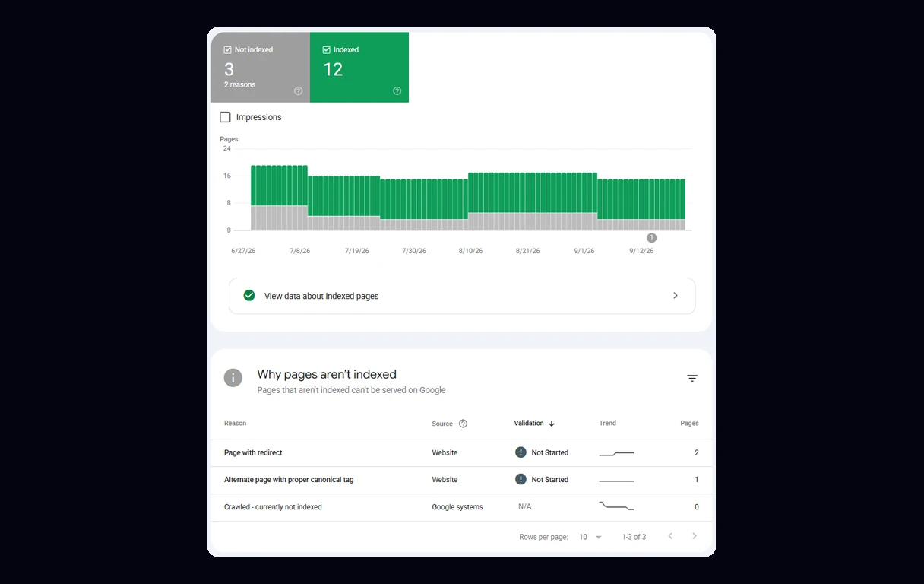The height and width of the screenshot is (584, 924).
Task: Click Google systems source cell
Action: coord(457,507)
